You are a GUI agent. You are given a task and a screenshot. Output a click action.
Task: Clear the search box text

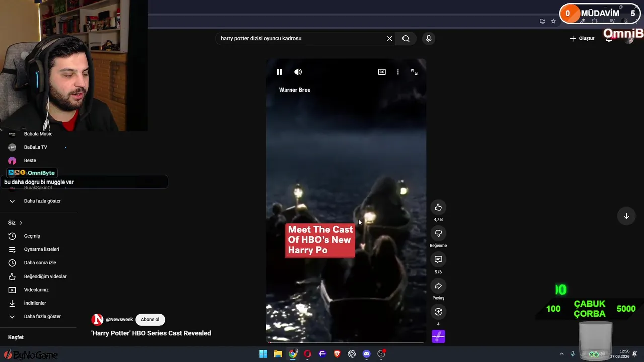(x=389, y=38)
